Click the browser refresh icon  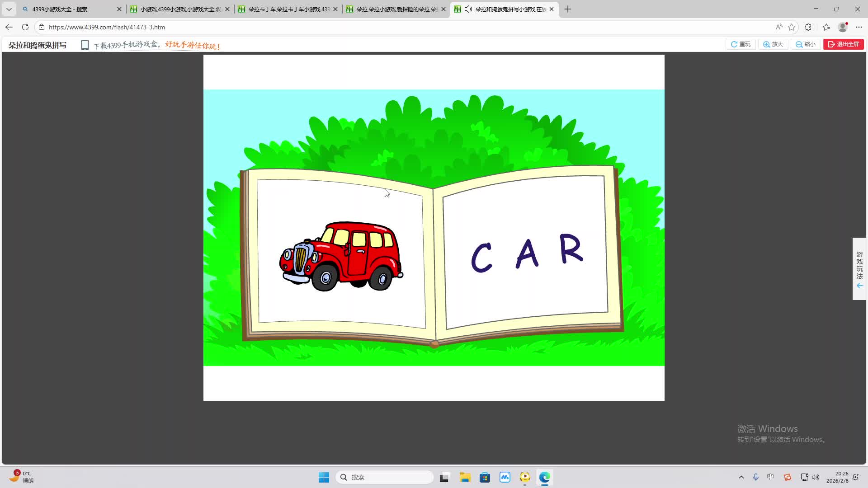click(25, 27)
